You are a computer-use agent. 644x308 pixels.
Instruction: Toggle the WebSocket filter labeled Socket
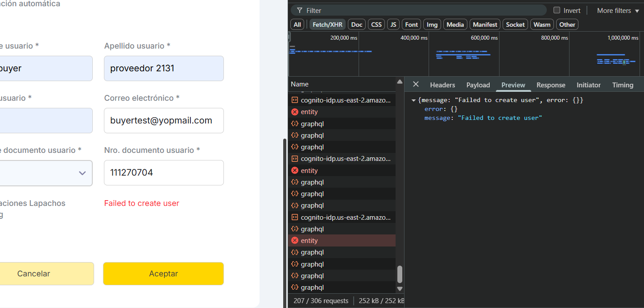(515, 25)
